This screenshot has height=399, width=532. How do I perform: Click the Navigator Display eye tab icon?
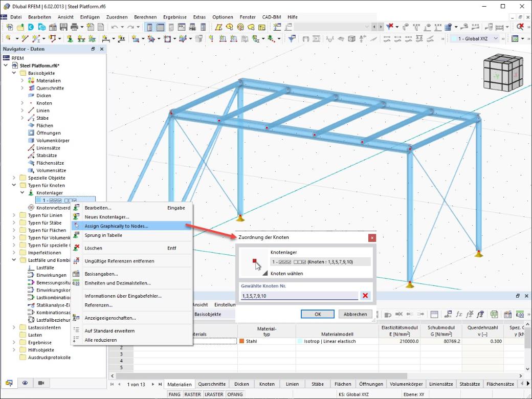coord(25,383)
